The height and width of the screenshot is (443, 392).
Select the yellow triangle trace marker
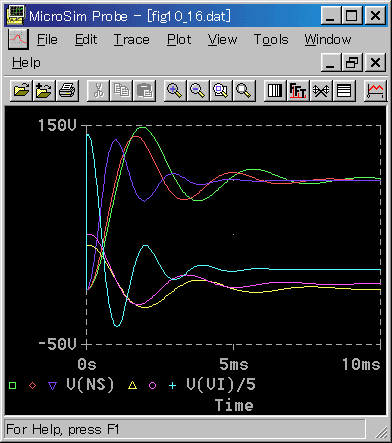[x=133, y=385]
